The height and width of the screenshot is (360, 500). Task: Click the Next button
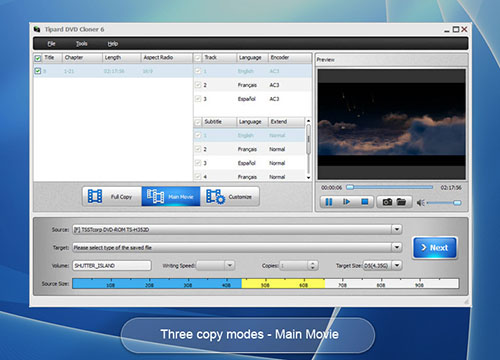[x=435, y=248]
